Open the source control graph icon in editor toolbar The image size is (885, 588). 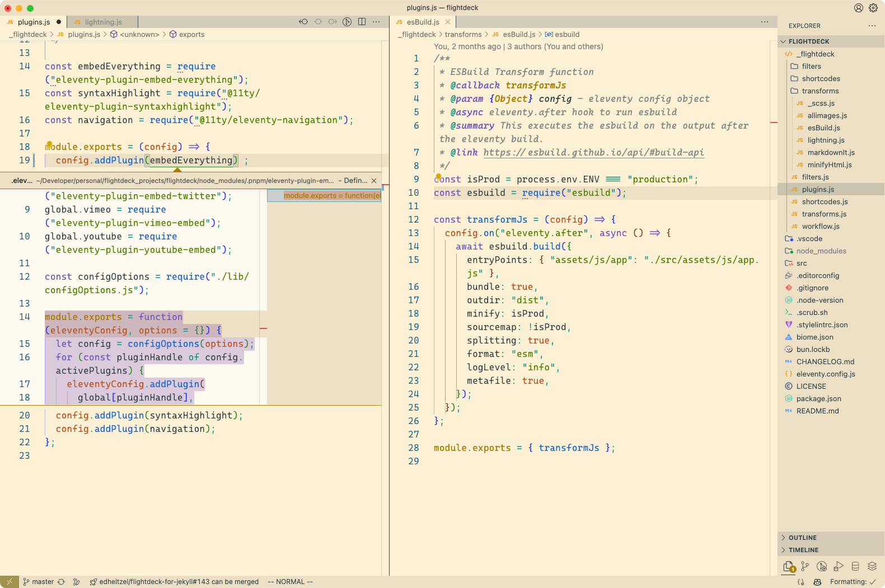(347, 22)
